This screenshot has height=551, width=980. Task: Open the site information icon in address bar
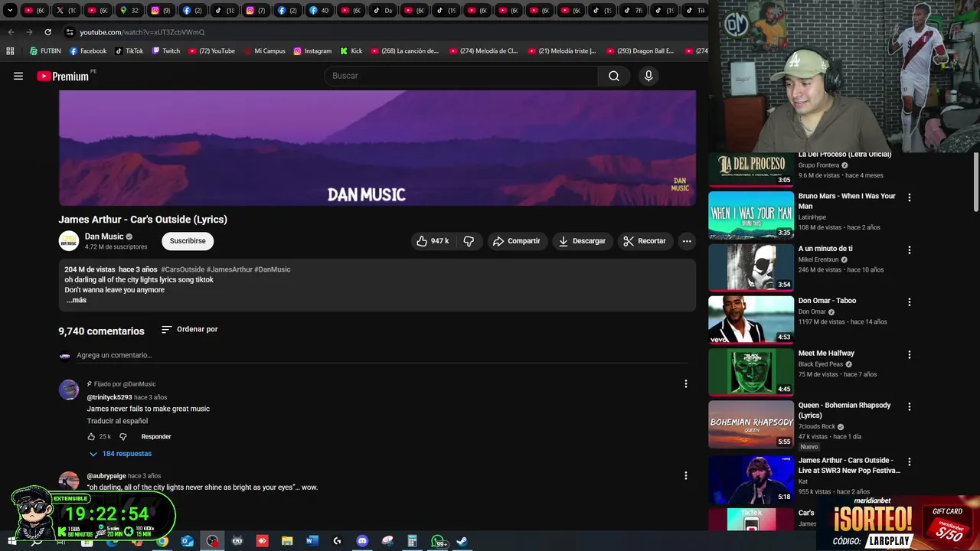click(70, 32)
